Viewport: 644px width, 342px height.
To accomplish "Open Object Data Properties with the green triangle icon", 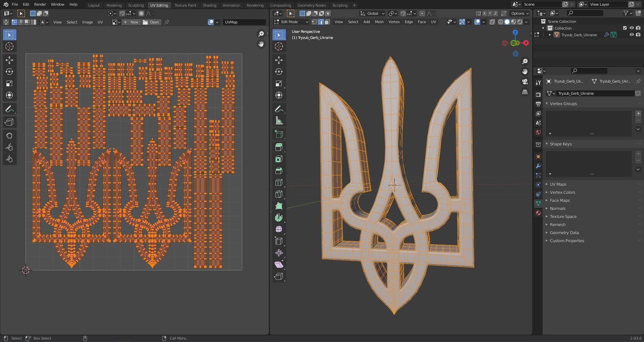I will 538,203.
